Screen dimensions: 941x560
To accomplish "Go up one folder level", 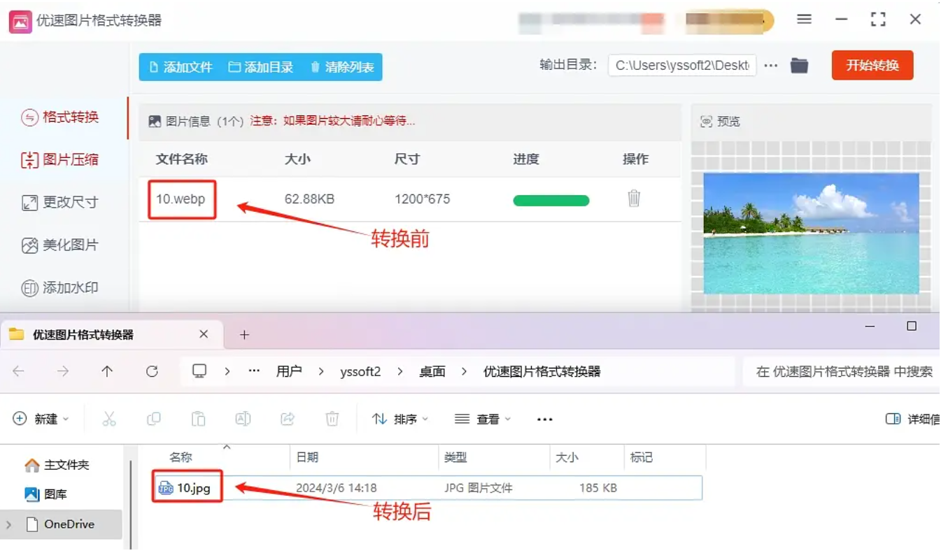I will pyautogui.click(x=107, y=371).
